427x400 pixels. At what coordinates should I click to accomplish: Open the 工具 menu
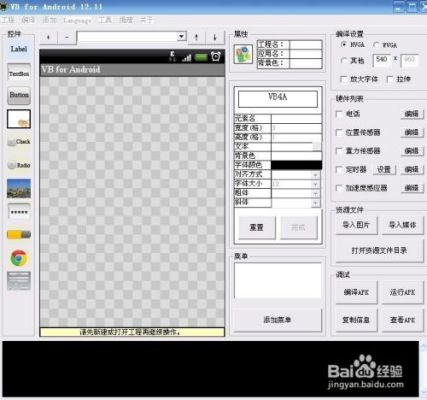click(x=105, y=20)
